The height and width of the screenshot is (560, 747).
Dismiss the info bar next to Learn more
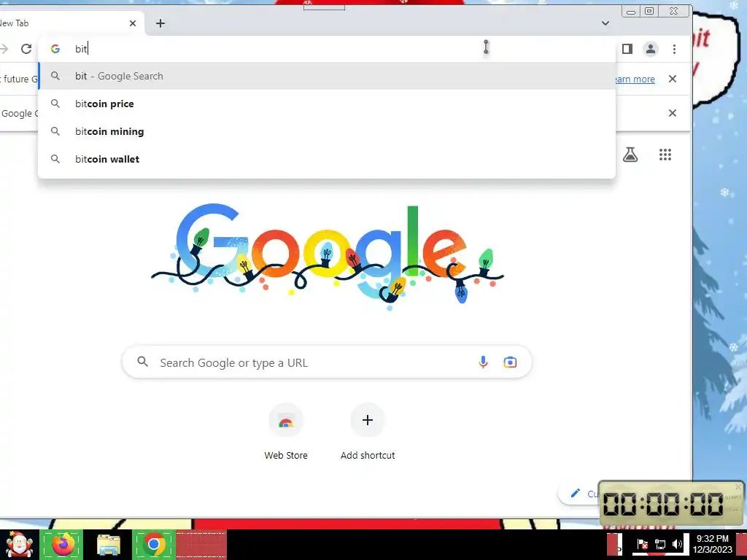[x=672, y=79]
